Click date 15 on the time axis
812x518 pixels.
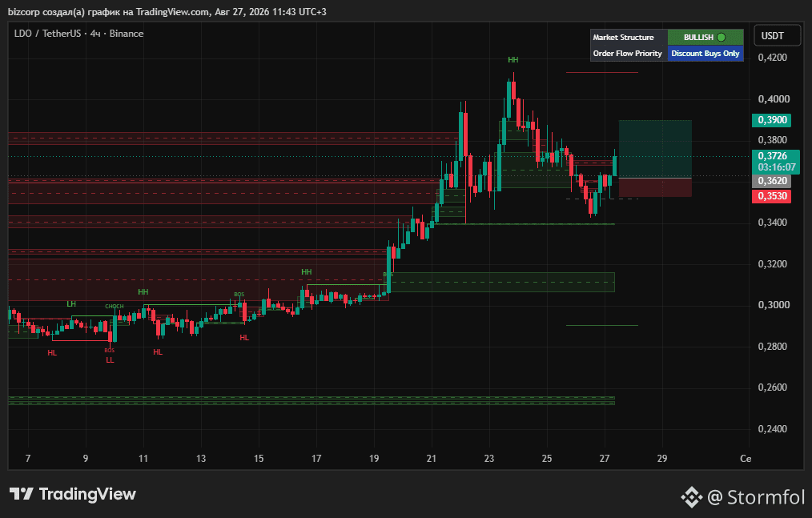[x=259, y=459]
